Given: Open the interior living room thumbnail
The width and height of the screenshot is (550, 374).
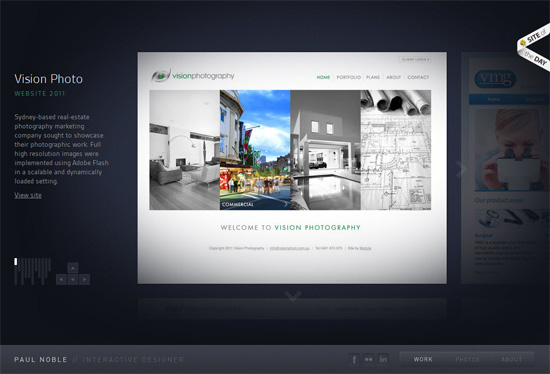Looking at the screenshot, I should (185, 150).
